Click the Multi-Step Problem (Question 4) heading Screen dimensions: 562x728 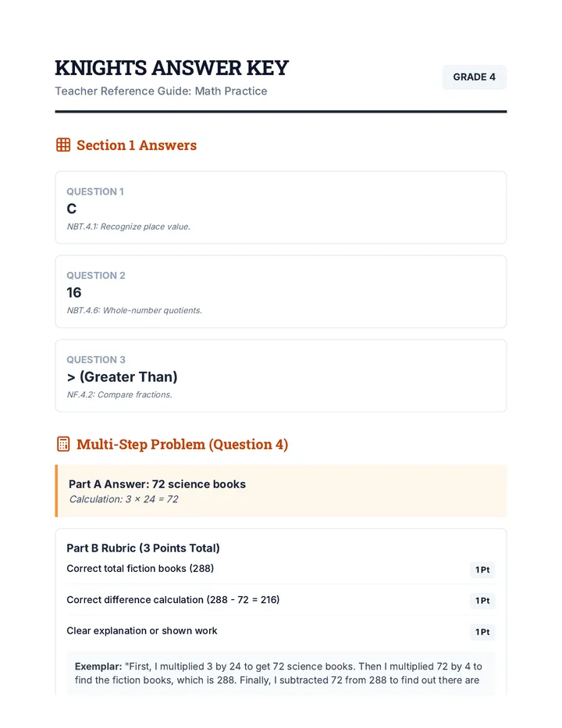tap(183, 444)
